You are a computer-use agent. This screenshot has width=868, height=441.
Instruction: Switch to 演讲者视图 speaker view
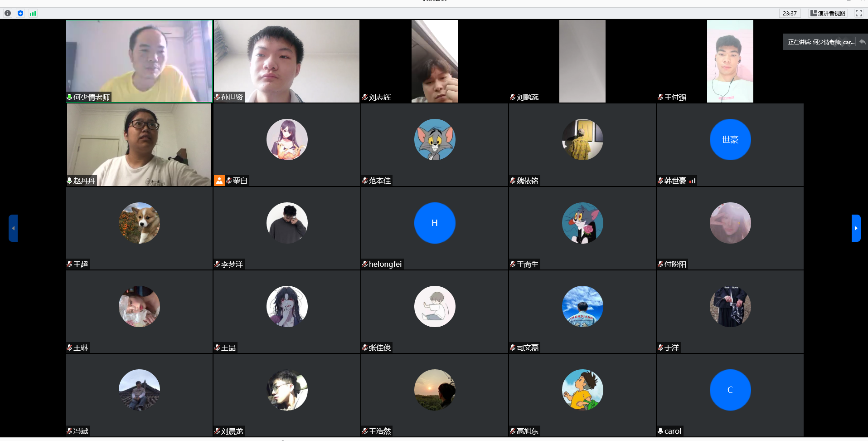point(828,13)
